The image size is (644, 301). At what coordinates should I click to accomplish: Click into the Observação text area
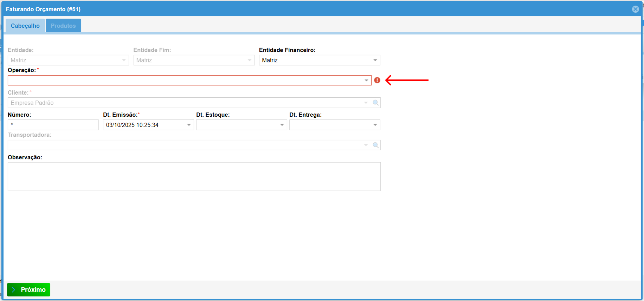(194, 177)
